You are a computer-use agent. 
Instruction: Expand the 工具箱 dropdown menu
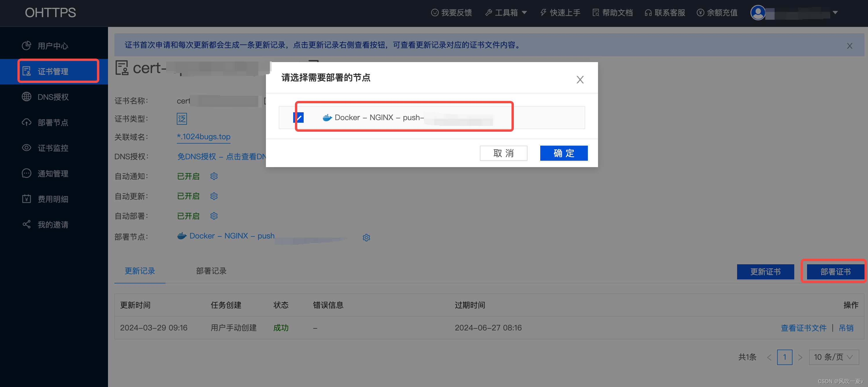coord(506,13)
